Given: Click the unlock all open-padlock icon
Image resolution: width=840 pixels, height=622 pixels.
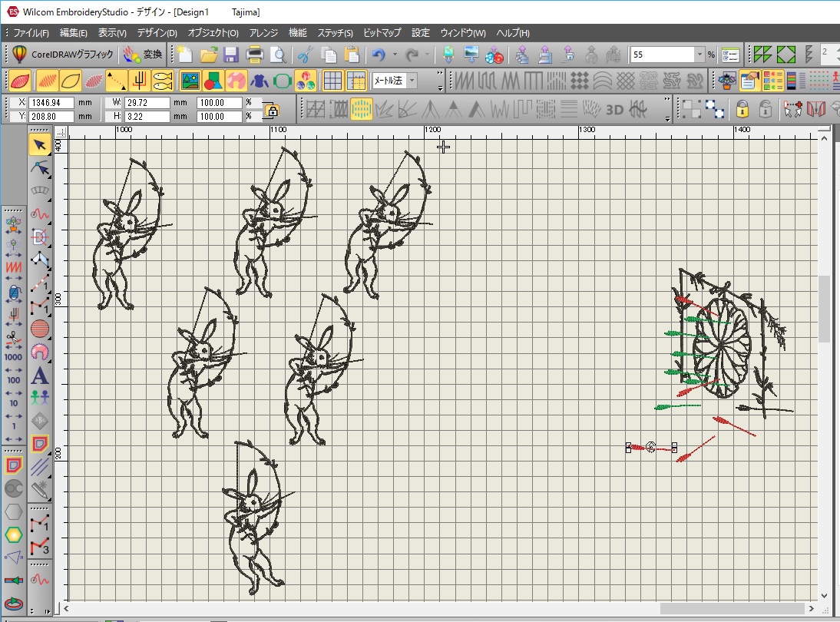Looking at the screenshot, I should [x=766, y=109].
